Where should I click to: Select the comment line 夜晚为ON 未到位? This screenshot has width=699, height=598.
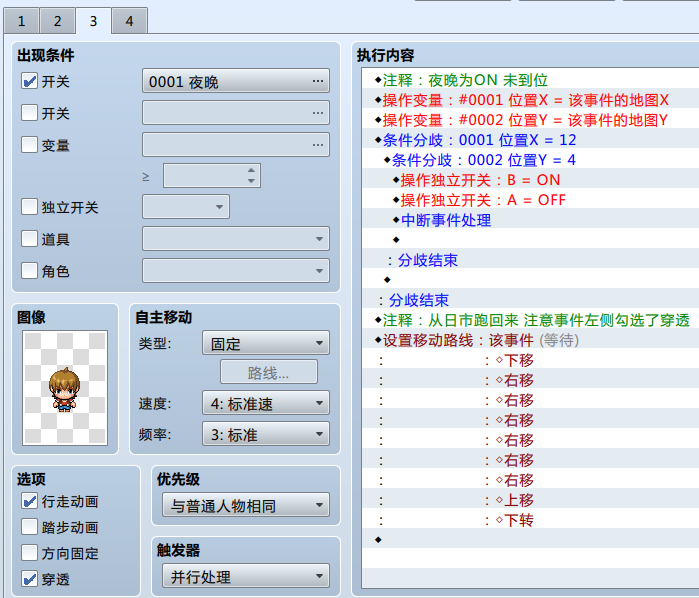(x=530, y=80)
